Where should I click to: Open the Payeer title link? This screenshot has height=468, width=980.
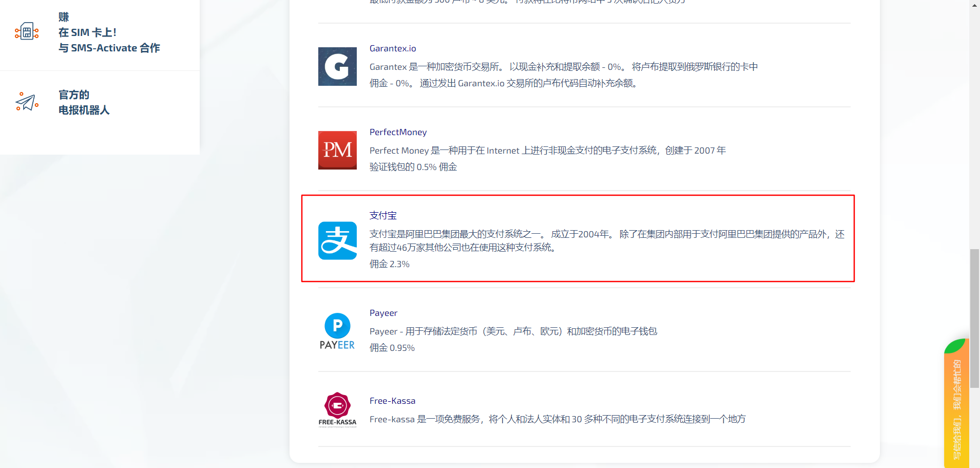pyautogui.click(x=383, y=313)
